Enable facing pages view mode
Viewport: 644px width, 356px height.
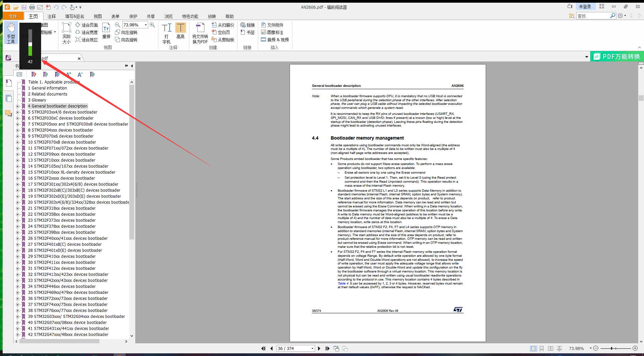coord(550,348)
